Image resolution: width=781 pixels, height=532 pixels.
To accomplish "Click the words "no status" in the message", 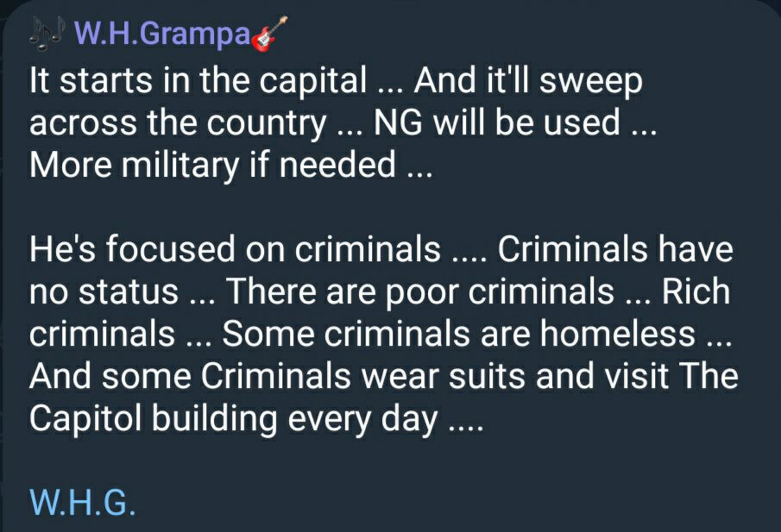I will pos(104,291).
